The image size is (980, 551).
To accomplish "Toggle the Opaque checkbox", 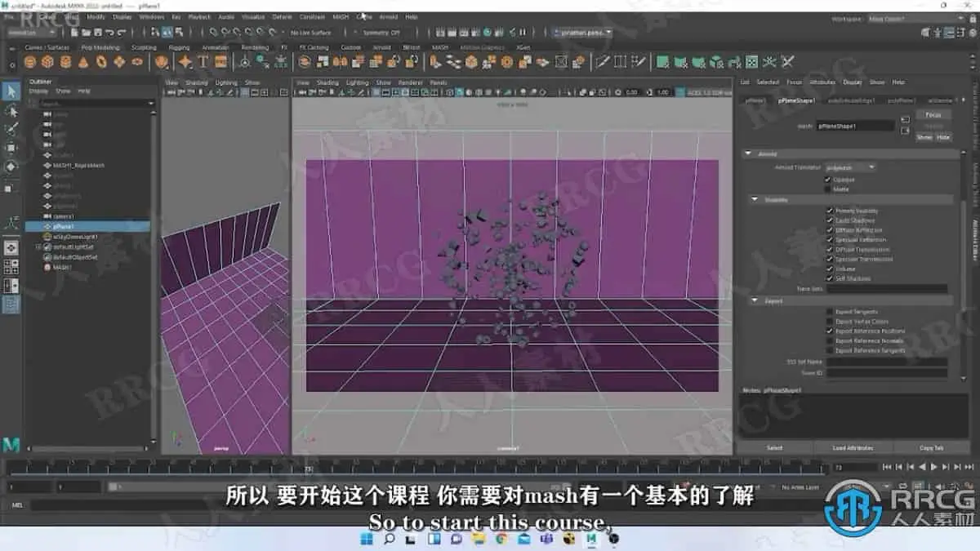I will tap(829, 180).
